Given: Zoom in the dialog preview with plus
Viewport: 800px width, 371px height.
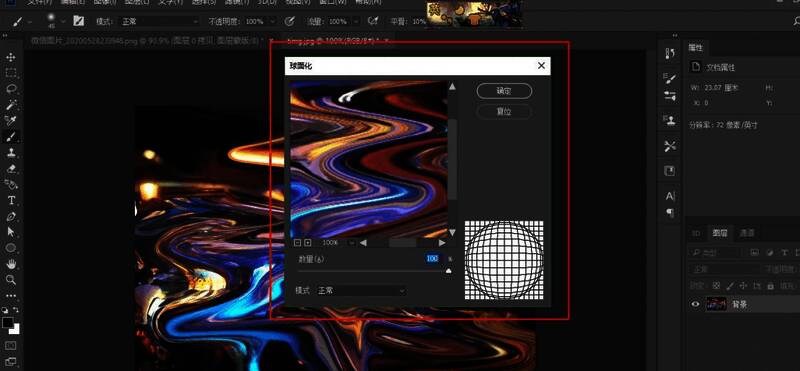Looking at the screenshot, I should [308, 242].
